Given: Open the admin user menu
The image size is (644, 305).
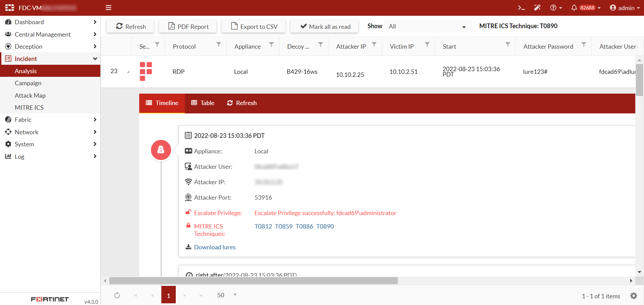Looking at the screenshot, I should click(625, 8).
